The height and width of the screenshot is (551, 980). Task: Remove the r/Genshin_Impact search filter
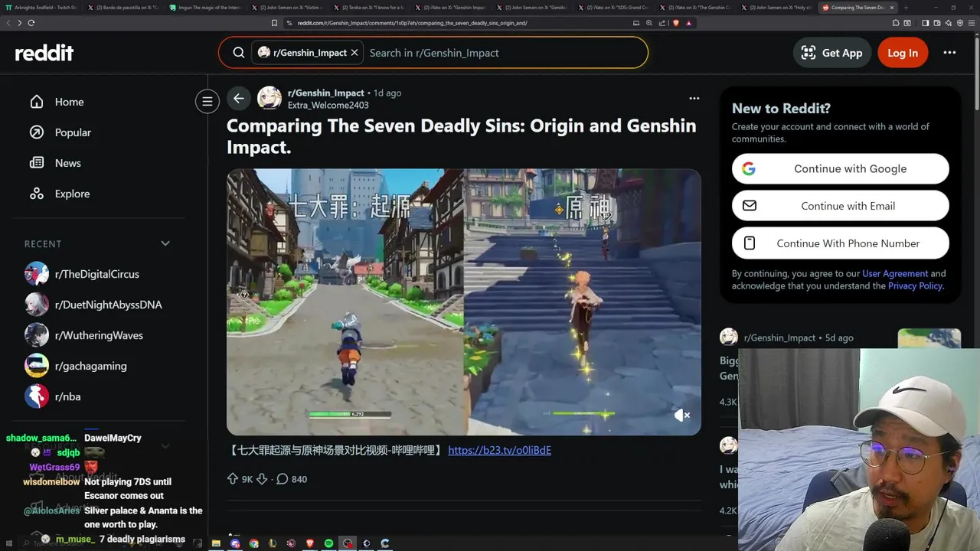[354, 53]
